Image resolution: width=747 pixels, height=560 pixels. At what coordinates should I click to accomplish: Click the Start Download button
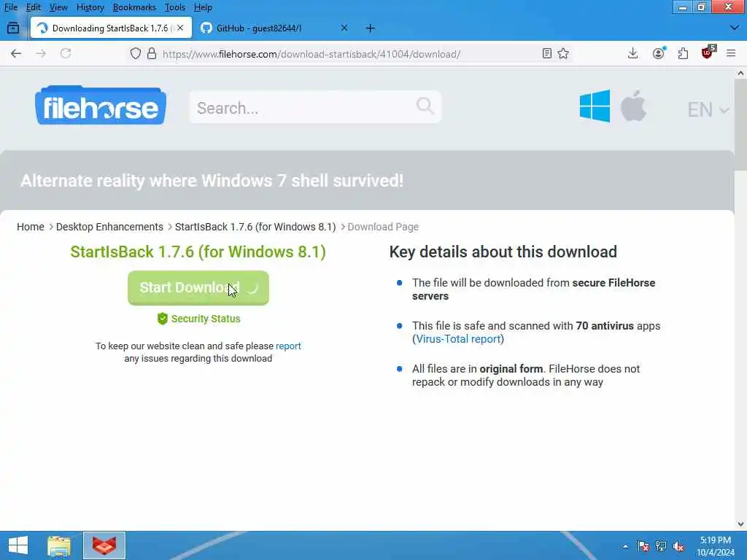click(198, 287)
